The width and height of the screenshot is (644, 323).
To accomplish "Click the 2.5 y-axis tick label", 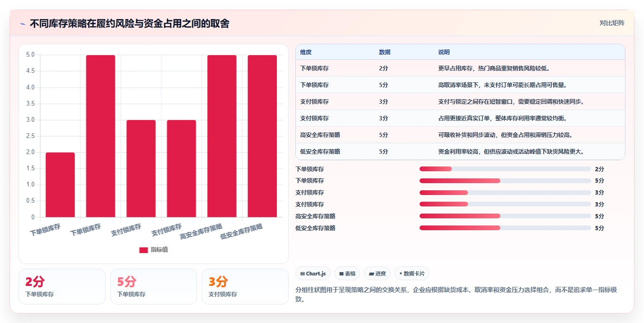I will tap(30, 136).
